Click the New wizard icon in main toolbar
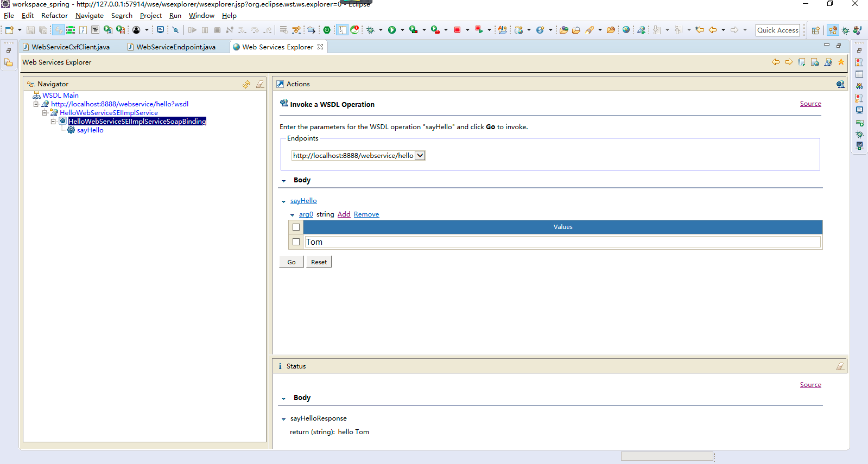The width and height of the screenshot is (868, 464). [9, 30]
